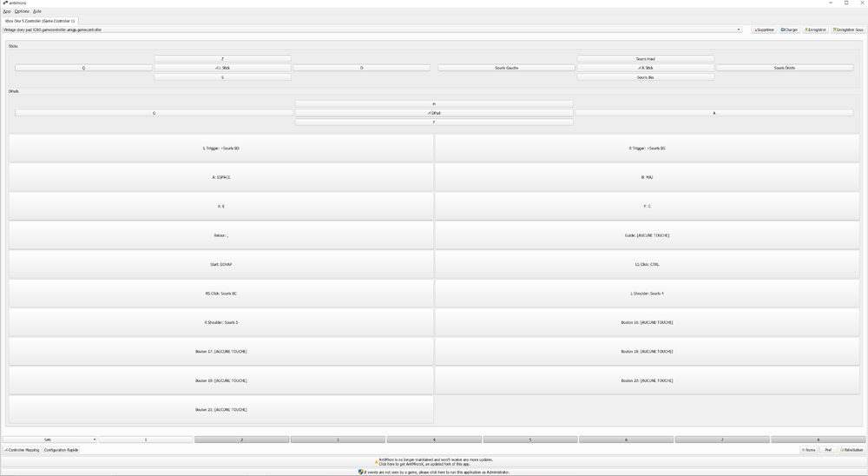The width and height of the screenshot is (868, 476).
Task: Click the Charger profile button
Action: coord(789,30)
